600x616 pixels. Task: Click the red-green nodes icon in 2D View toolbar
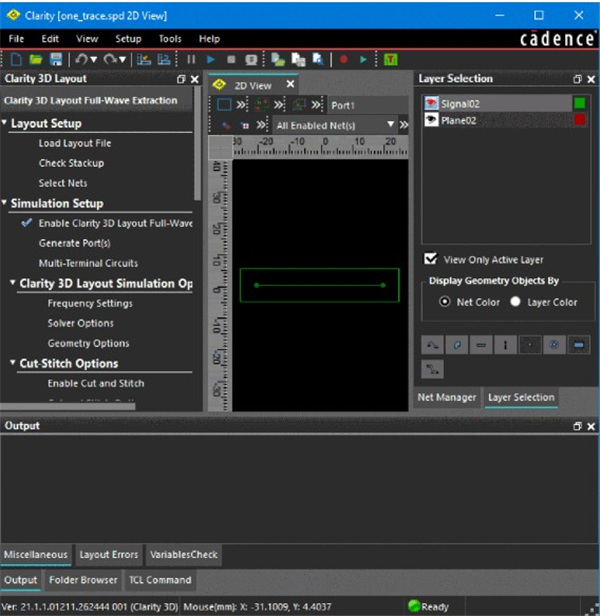pyautogui.click(x=262, y=105)
